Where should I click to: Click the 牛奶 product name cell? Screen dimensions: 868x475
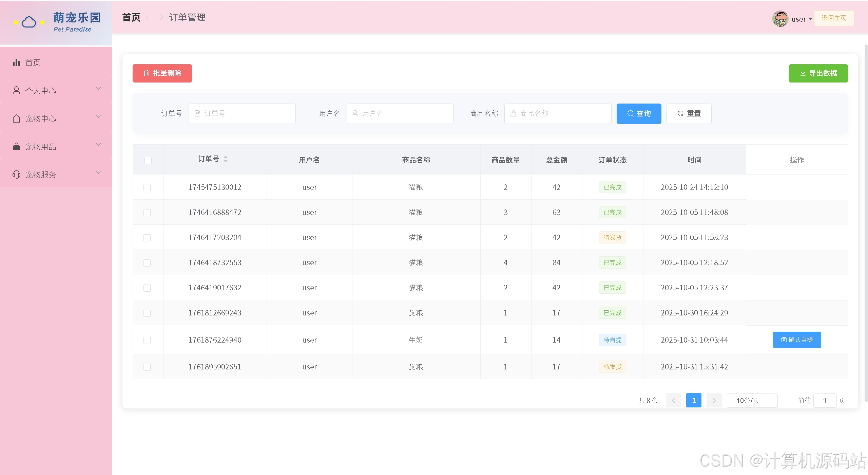click(416, 340)
